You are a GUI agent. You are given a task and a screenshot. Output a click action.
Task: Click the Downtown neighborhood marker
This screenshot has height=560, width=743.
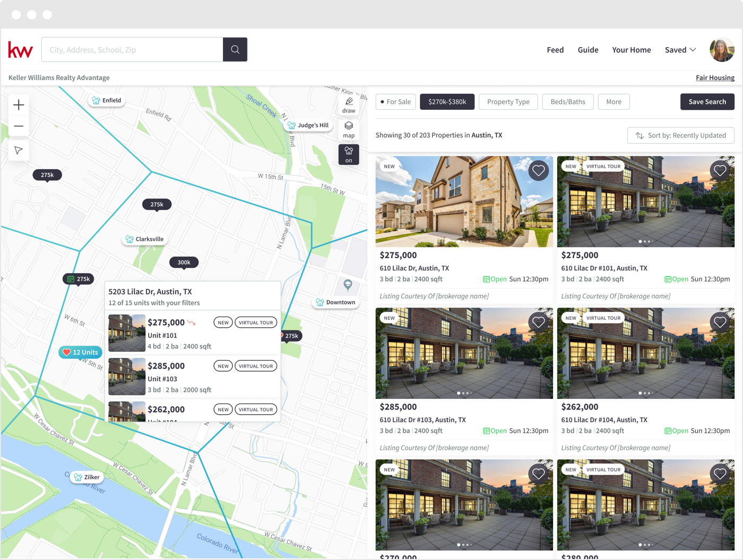tap(336, 302)
